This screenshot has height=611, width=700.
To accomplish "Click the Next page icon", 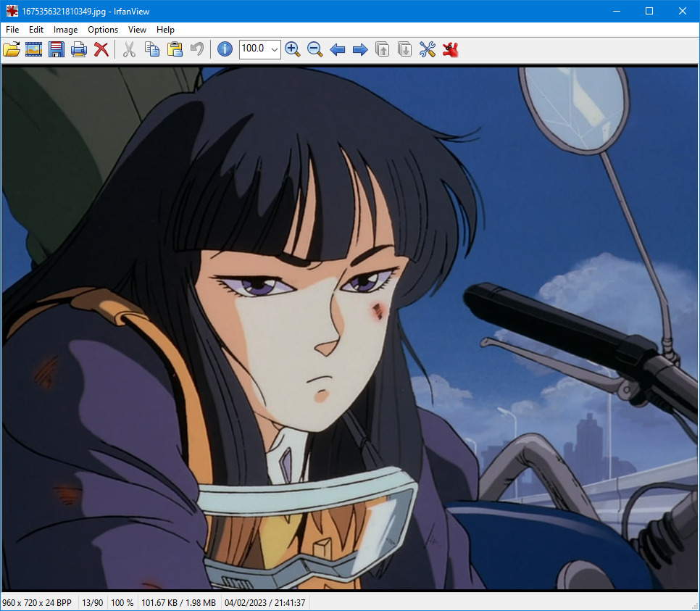I will point(404,49).
